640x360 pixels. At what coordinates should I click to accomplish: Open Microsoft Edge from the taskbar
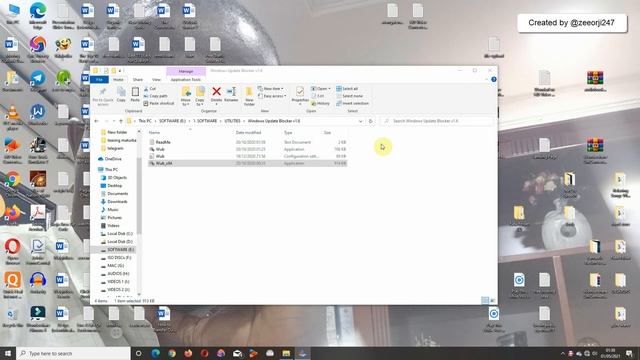156,353
